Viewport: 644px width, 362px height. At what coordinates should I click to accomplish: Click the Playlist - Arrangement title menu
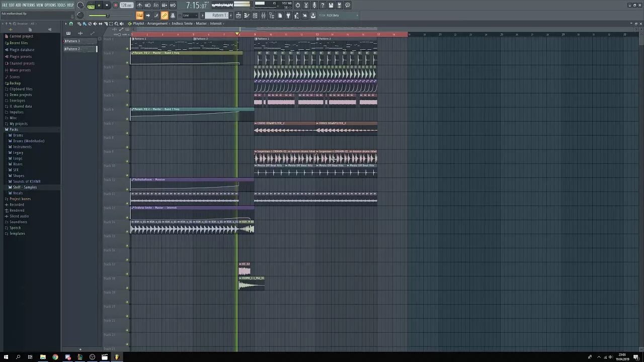(150, 24)
